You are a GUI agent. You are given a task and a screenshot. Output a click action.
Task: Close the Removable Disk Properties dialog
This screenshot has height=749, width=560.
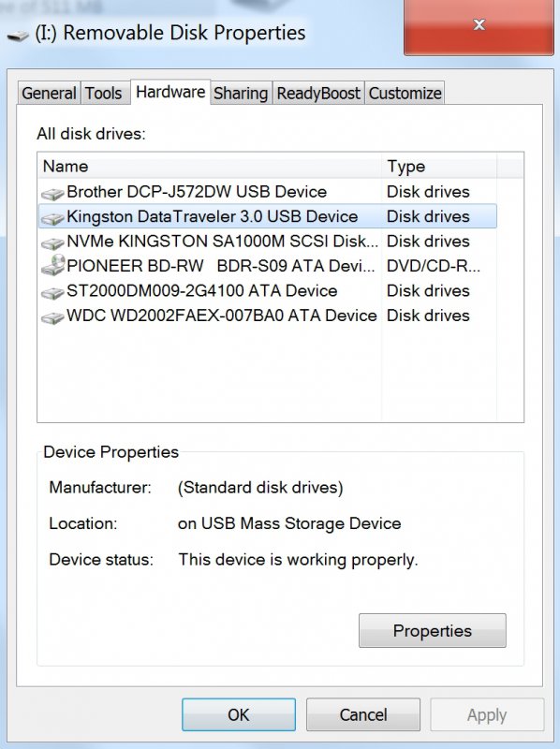pyautogui.click(x=479, y=26)
